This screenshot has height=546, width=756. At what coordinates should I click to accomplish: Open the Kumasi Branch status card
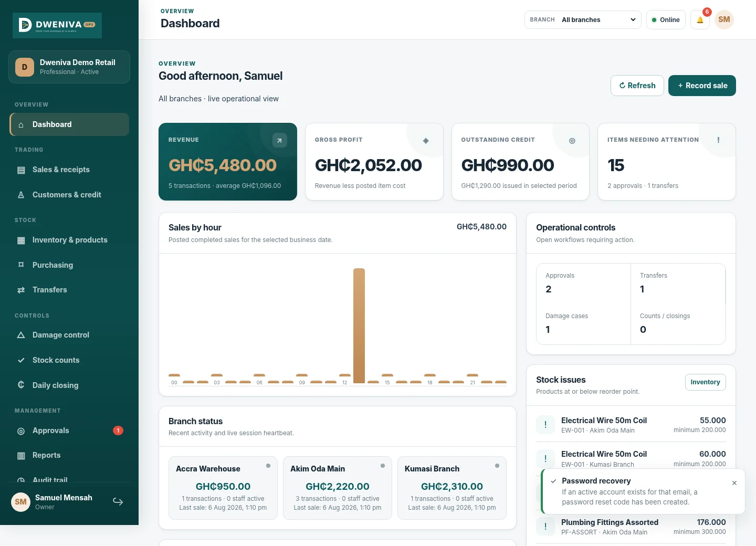[452, 488]
